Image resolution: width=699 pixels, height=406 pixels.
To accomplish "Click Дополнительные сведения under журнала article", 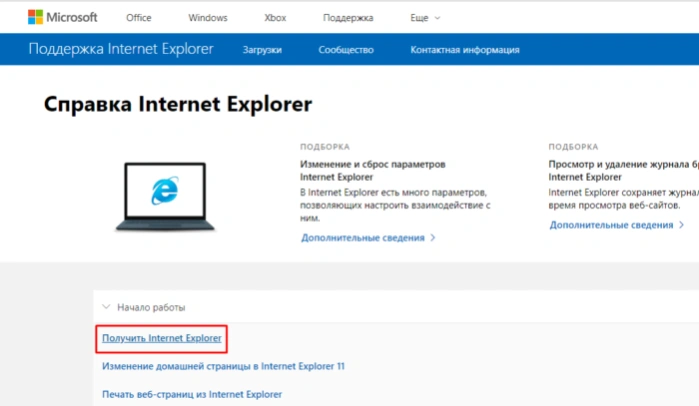I will click(617, 225).
